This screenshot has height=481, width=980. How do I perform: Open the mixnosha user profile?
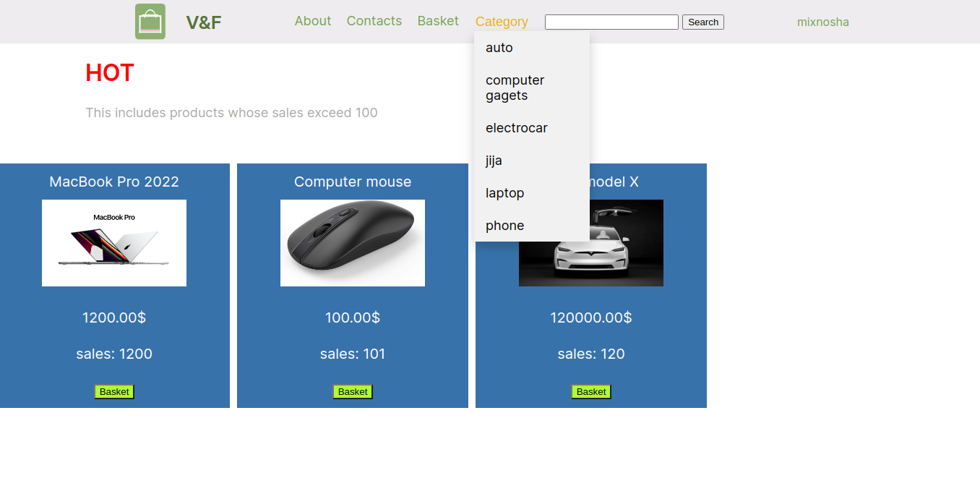click(x=823, y=22)
